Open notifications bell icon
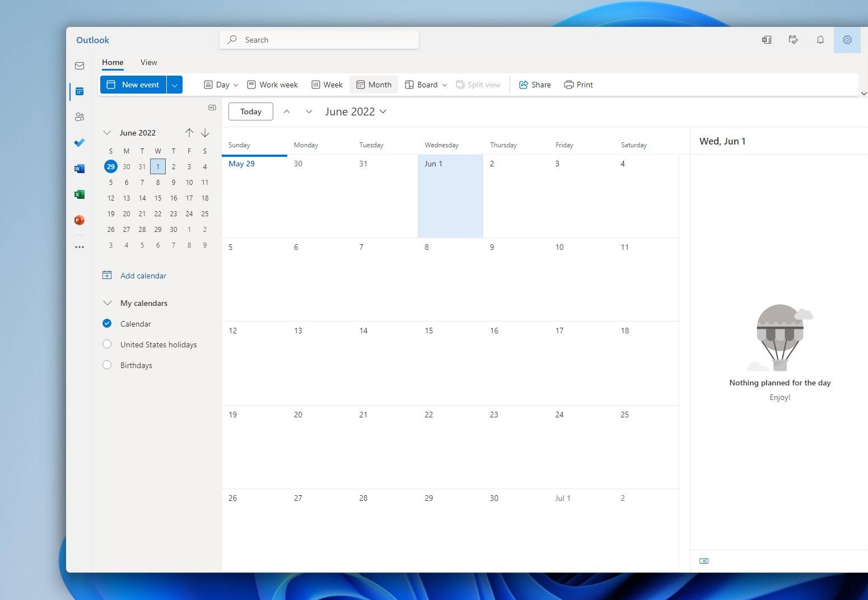The height and width of the screenshot is (600, 868). point(820,40)
